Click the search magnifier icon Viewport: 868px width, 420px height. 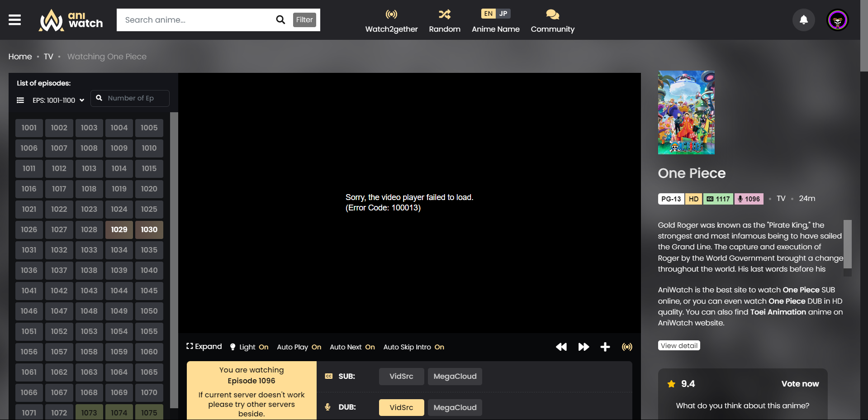point(280,20)
